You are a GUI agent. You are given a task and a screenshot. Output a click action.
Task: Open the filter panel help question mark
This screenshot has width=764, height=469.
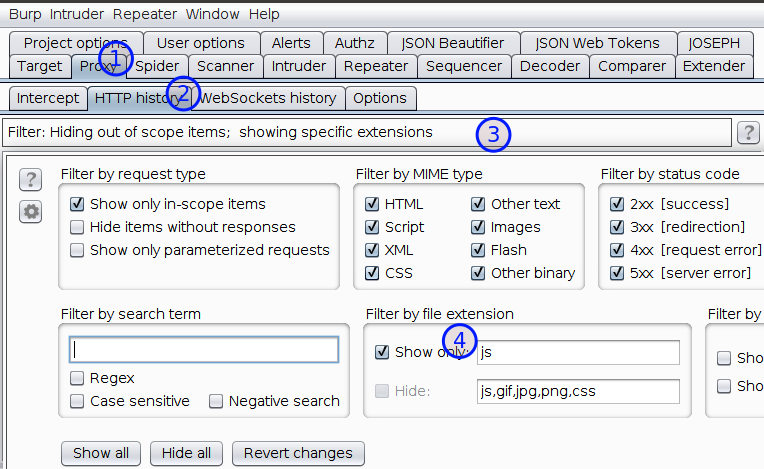click(30, 180)
